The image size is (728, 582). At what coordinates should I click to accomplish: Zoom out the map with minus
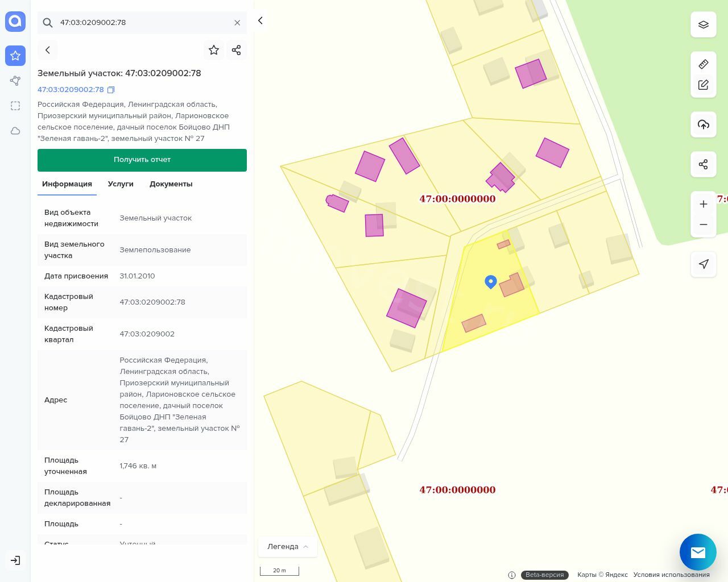click(703, 225)
